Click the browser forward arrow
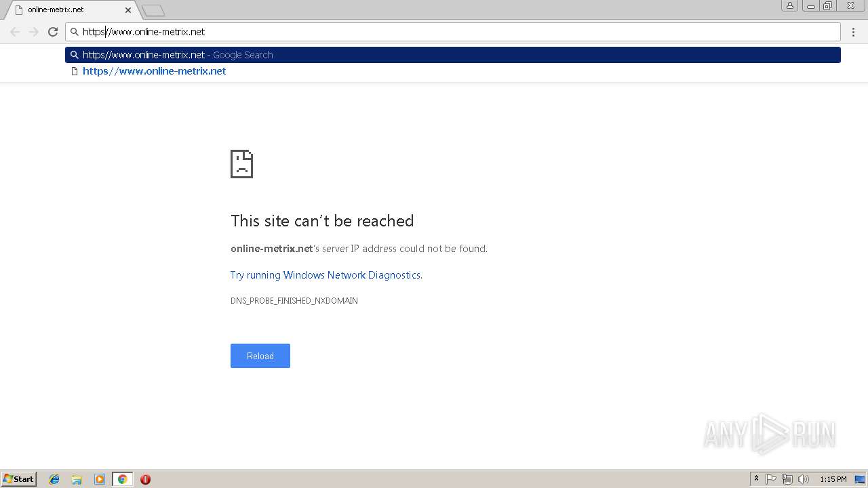 click(34, 32)
